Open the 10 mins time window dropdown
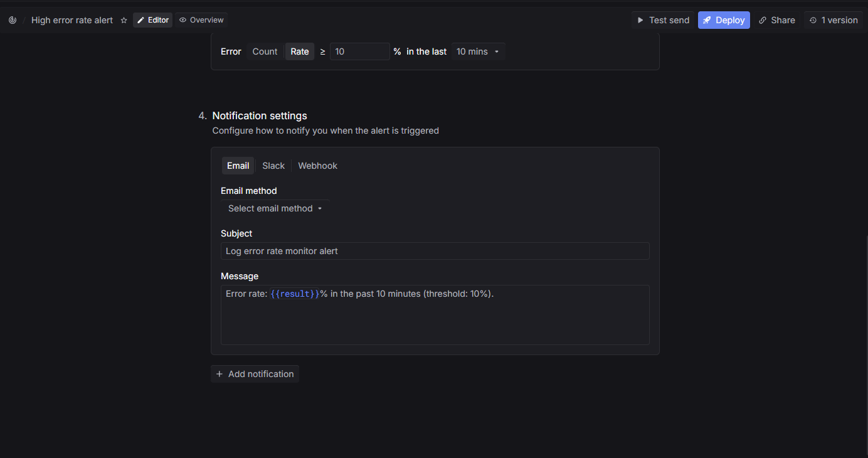Image resolution: width=868 pixels, height=458 pixels. [x=478, y=51]
